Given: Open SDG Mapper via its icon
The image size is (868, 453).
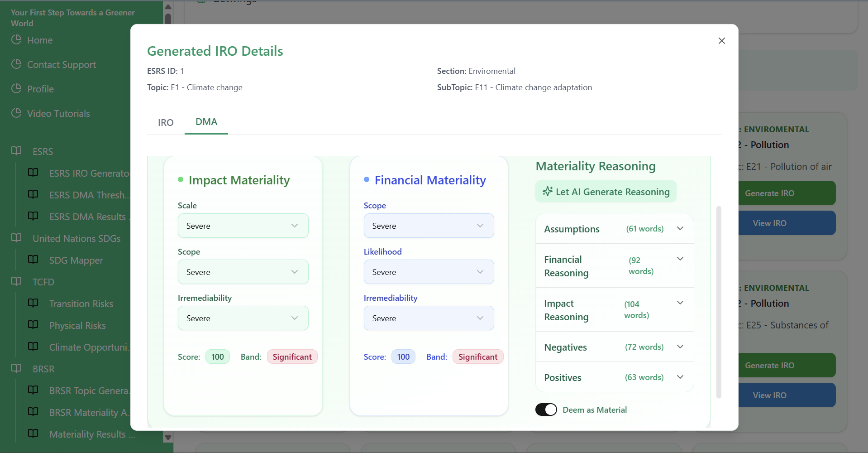Looking at the screenshot, I should tap(33, 259).
